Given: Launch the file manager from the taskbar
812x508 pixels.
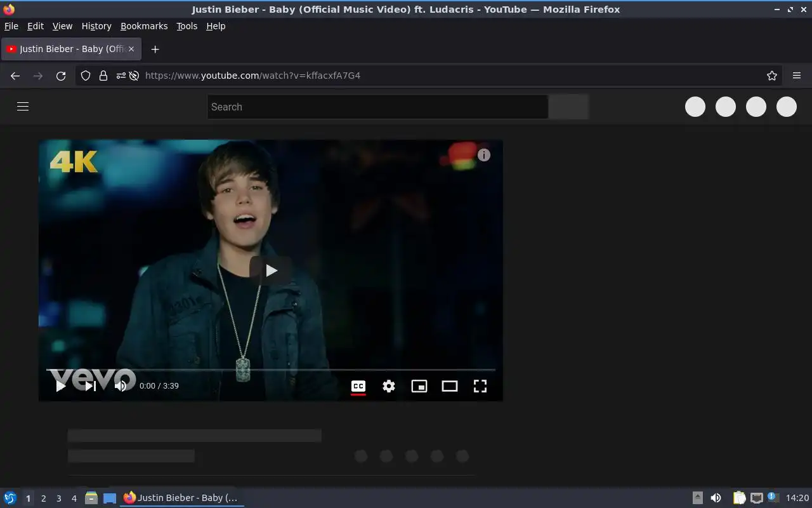Looking at the screenshot, I should tap(91, 498).
